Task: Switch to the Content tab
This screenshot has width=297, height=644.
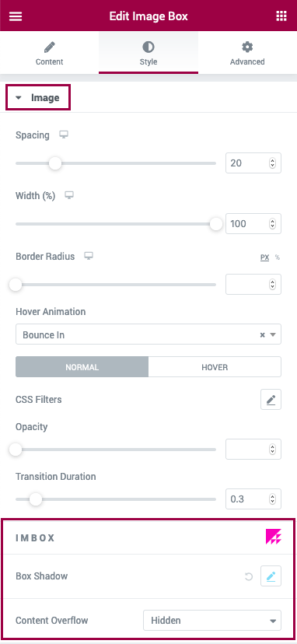Action: click(49, 53)
